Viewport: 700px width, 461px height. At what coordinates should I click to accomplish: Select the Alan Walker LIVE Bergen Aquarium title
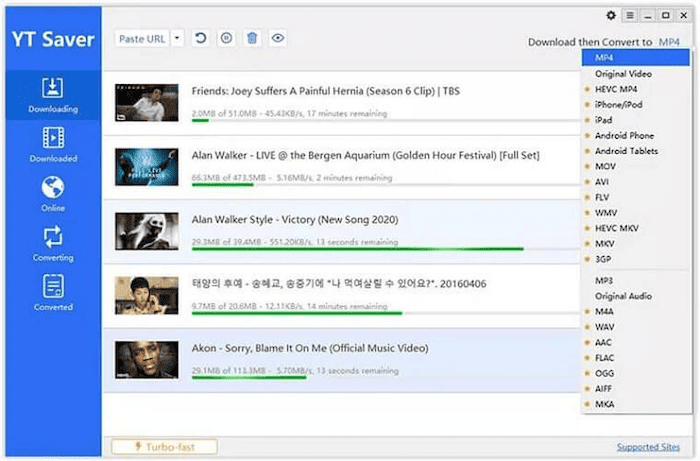[x=366, y=155]
